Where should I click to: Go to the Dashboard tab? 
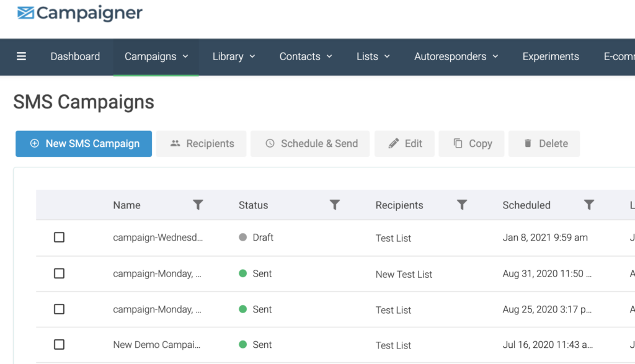(x=75, y=56)
